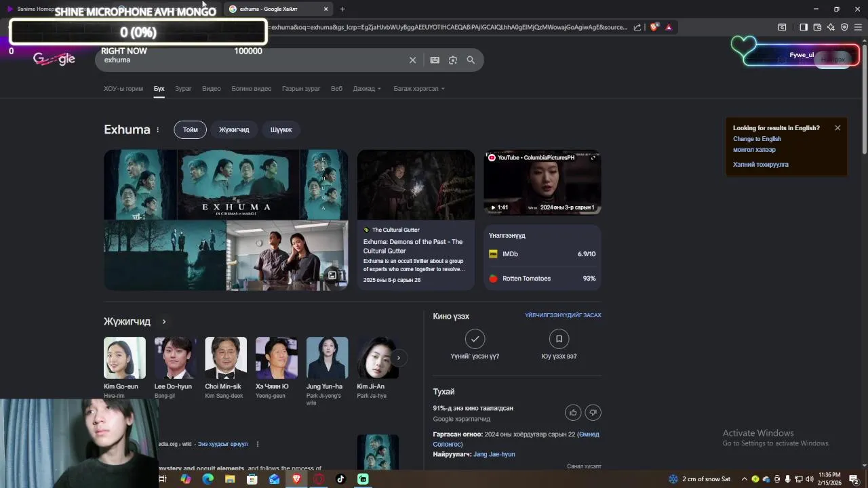868x488 pixels.
Task: Click the exhuma search input field
Action: 251,60
